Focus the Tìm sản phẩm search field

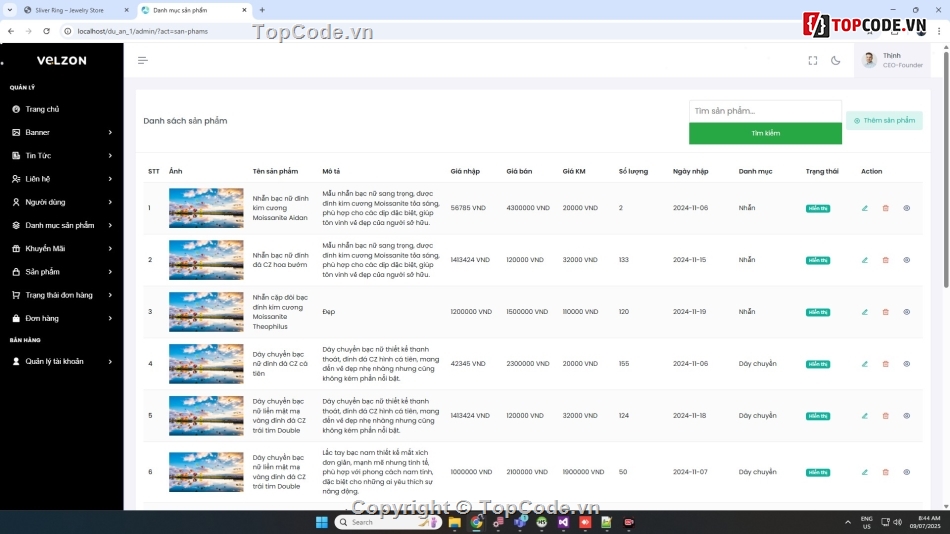[x=765, y=111]
